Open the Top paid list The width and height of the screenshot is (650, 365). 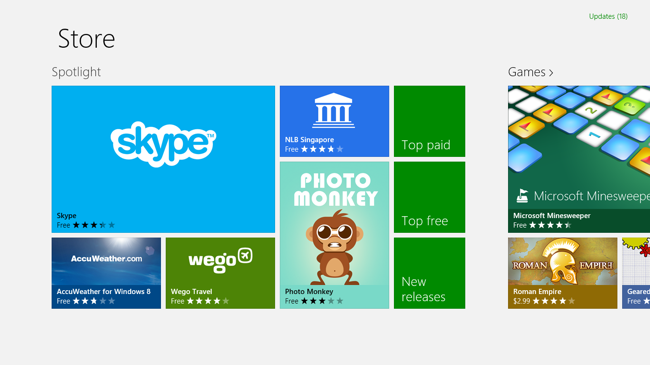coord(429,121)
